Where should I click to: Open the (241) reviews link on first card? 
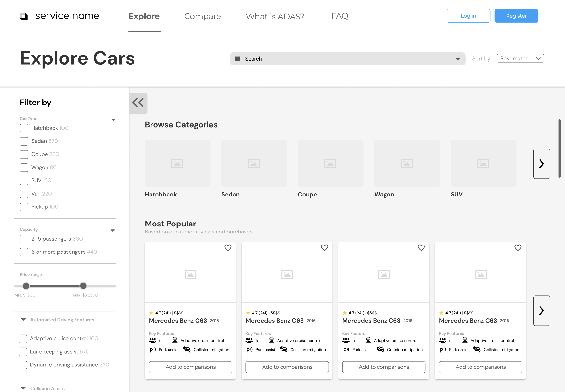tap(166, 313)
